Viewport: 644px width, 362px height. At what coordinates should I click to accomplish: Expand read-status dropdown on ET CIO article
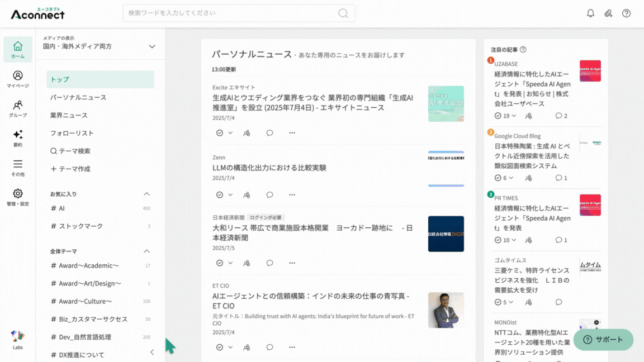click(x=230, y=347)
